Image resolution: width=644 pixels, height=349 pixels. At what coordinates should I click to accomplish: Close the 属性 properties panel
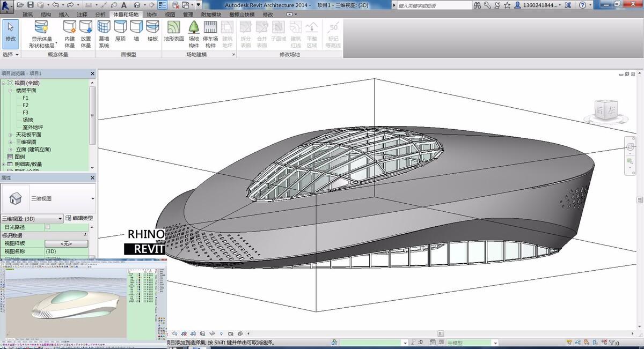tap(92, 177)
